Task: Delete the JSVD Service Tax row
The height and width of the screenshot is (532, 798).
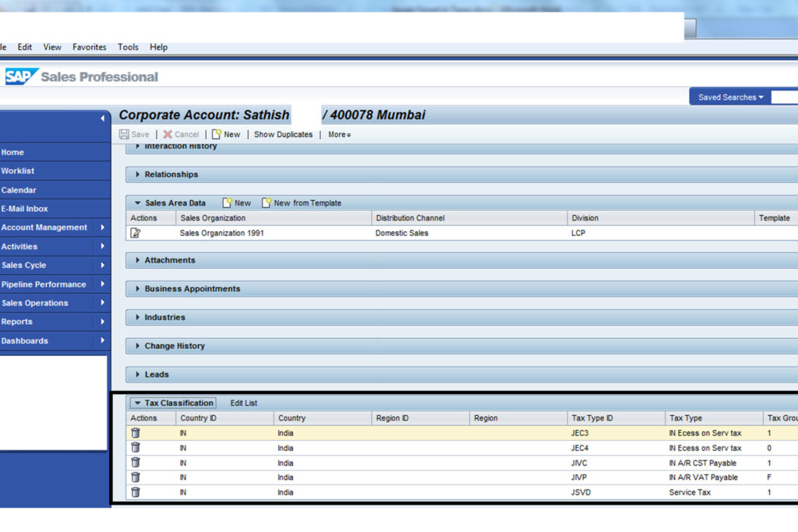Action: pos(136,492)
